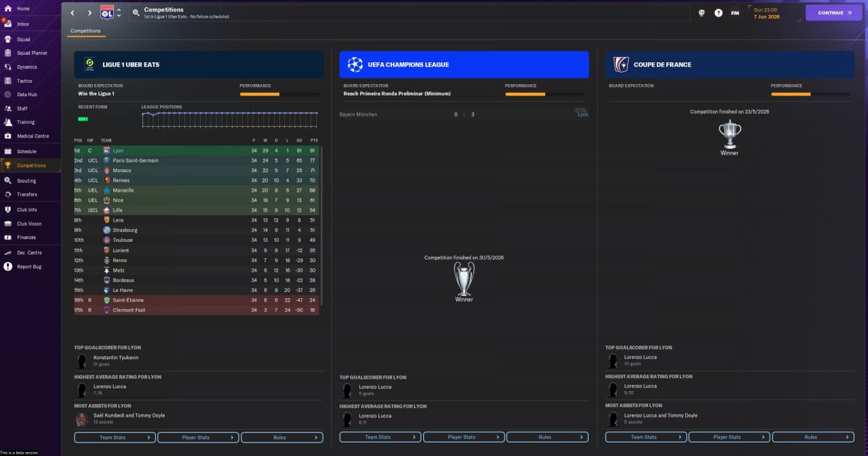This screenshot has height=456, width=868.
Task: Open Champions League Player Stats
Action: click(464, 438)
